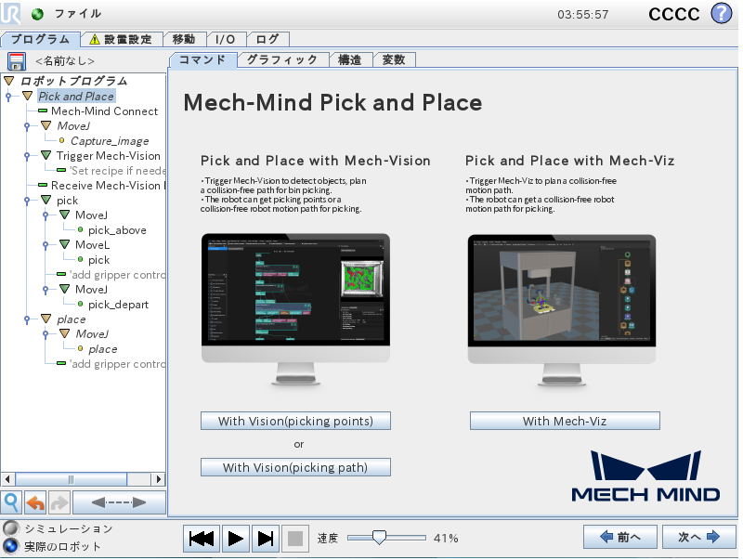Click the pick waypoint green dot
Image resolution: width=743 pixels, height=560 pixels.
tap(80, 260)
